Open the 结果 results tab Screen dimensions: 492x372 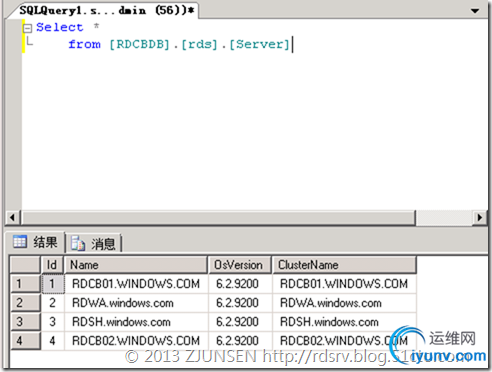click(35, 242)
